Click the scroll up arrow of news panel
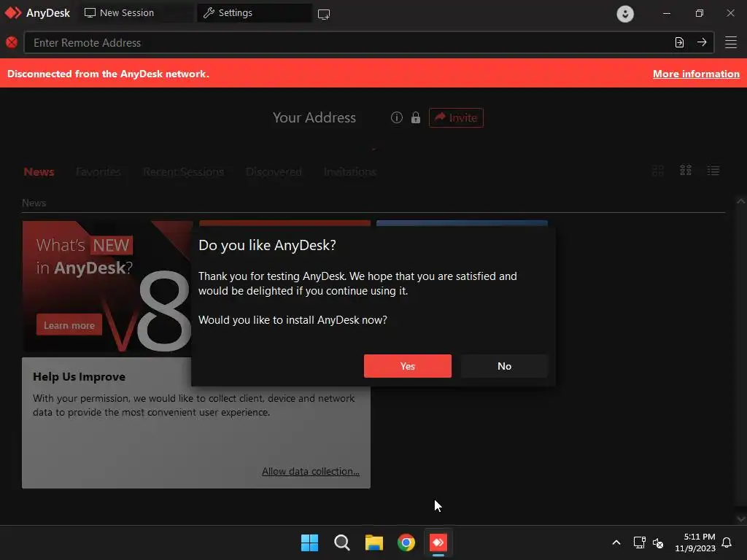 pos(740,201)
